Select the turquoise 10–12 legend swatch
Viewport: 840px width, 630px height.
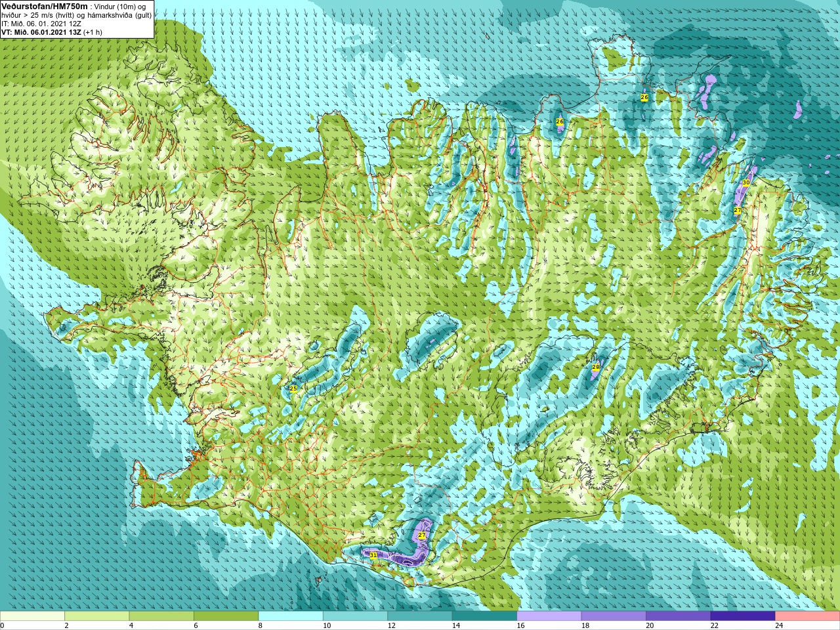[355, 616]
